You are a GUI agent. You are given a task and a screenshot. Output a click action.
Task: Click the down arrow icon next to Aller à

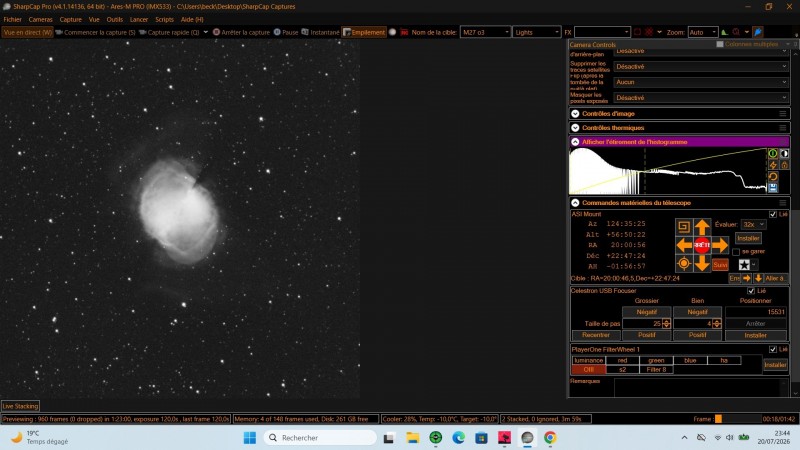tap(758, 278)
